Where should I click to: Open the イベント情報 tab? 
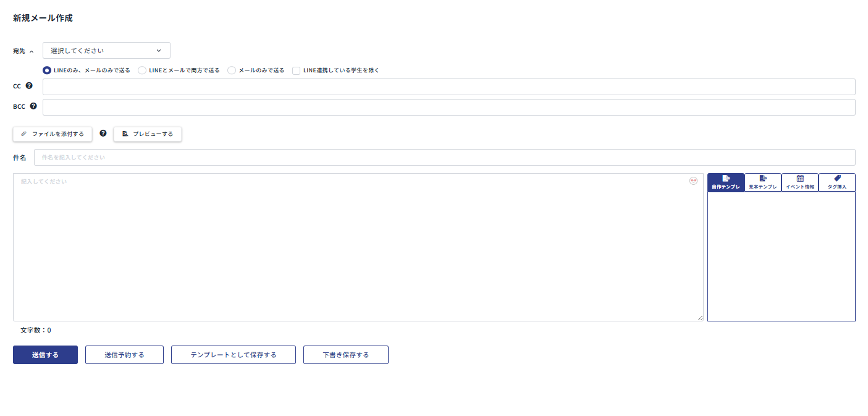800,182
